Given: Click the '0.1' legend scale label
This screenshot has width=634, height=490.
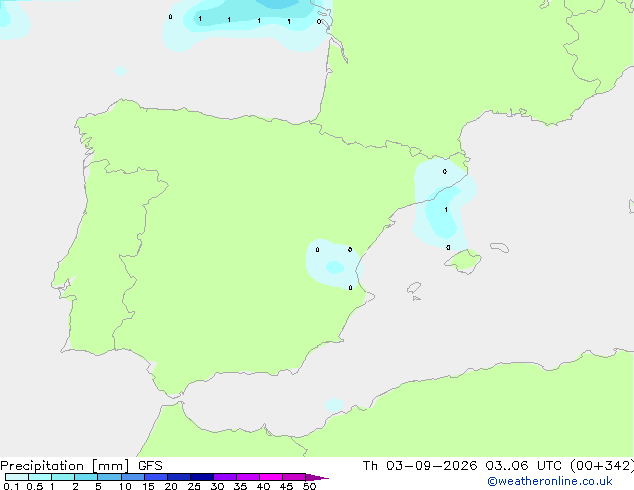Looking at the screenshot, I should 11,486.
